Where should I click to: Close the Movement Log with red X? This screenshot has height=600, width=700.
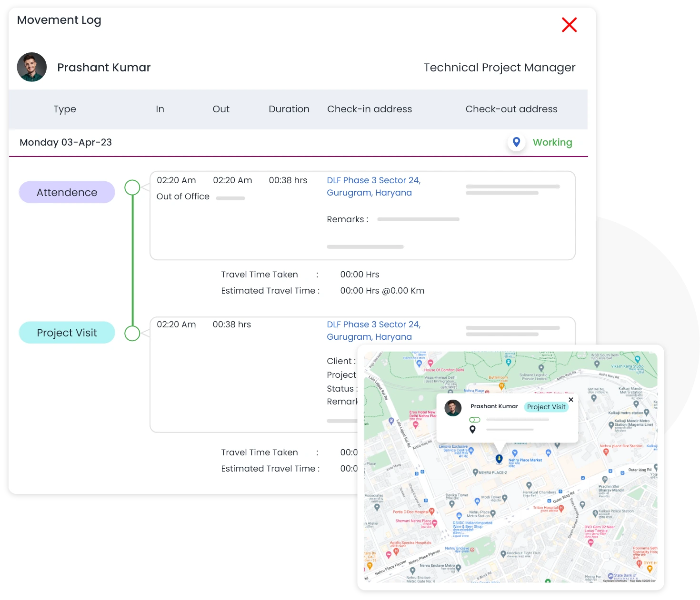pos(569,25)
